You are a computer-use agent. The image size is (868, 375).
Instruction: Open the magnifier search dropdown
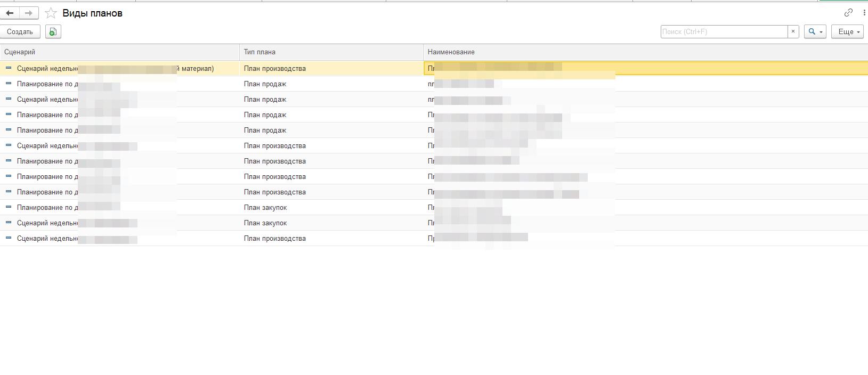click(x=815, y=32)
